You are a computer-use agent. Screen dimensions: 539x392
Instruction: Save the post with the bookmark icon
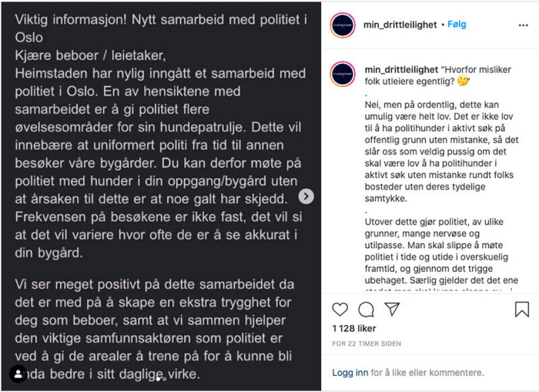[522, 309]
